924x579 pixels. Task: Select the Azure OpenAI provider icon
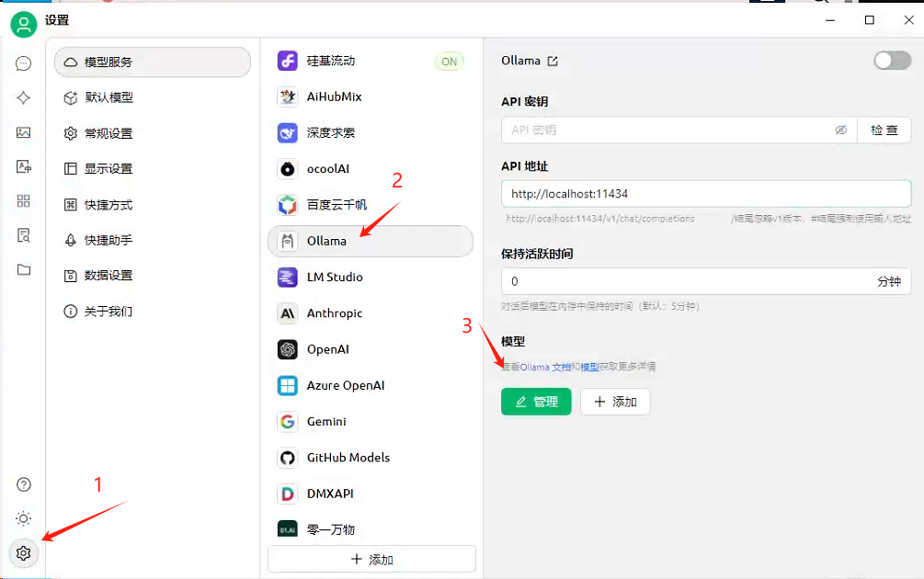(x=288, y=386)
